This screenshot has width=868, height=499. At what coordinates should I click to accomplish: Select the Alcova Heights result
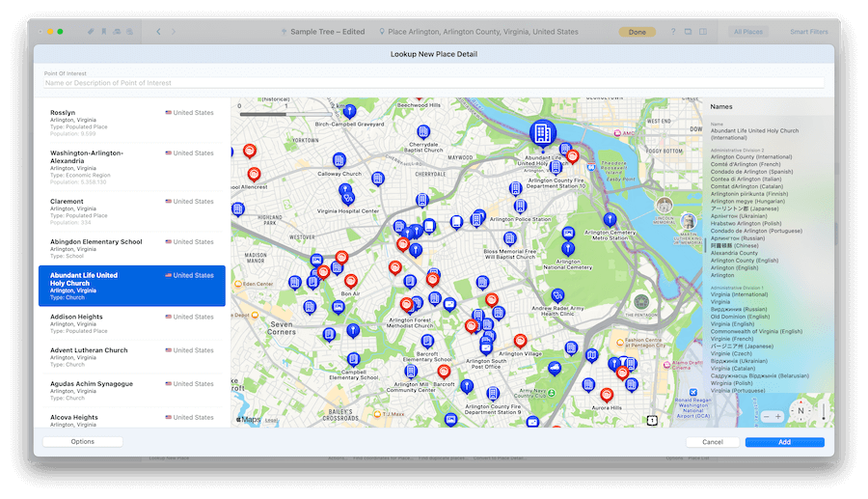coord(132,420)
